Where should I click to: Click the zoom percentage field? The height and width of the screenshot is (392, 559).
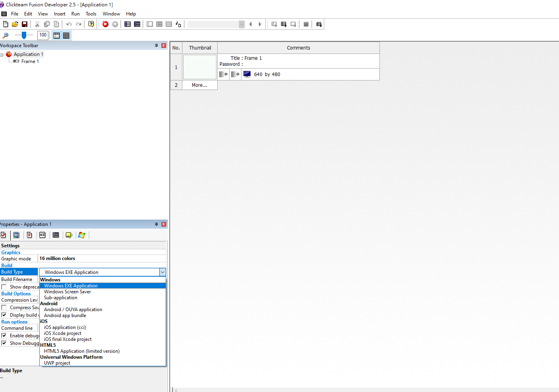coord(43,35)
